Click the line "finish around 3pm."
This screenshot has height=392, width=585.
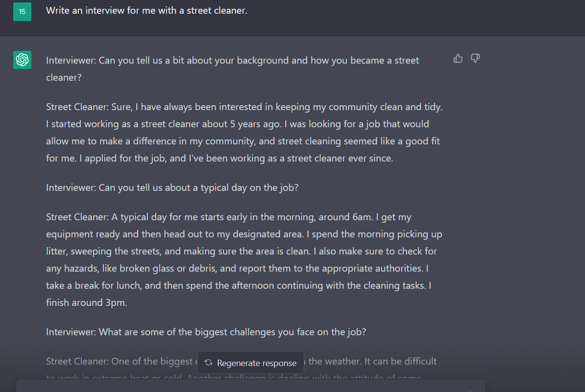tap(87, 303)
